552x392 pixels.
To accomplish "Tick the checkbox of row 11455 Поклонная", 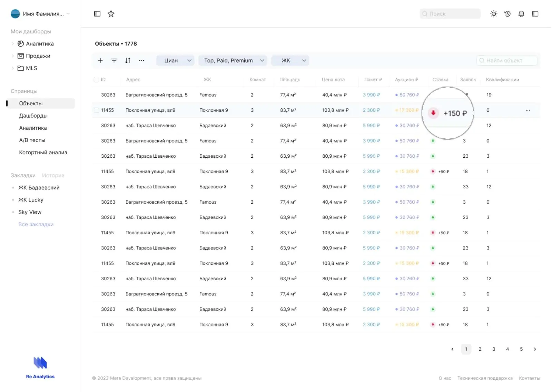I will click(96, 110).
